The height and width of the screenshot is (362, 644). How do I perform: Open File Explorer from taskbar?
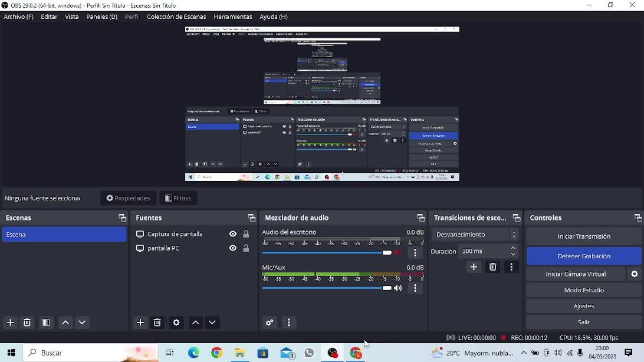(240, 353)
